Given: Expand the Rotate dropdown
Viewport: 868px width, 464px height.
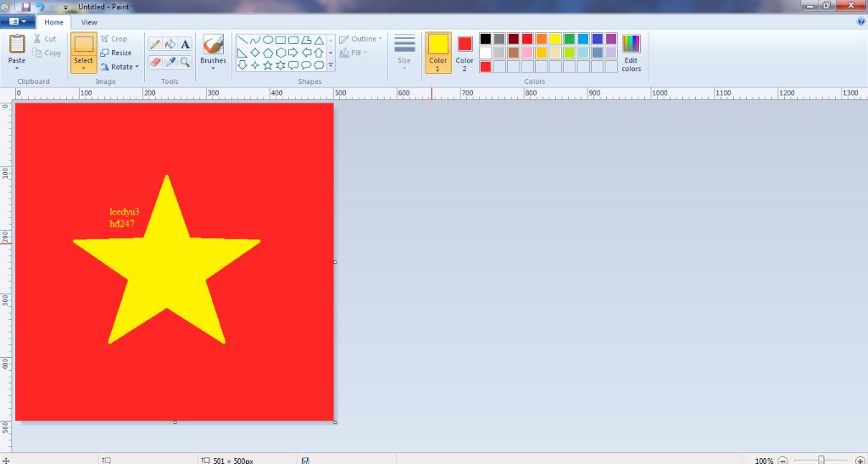Looking at the screenshot, I should click(x=137, y=67).
